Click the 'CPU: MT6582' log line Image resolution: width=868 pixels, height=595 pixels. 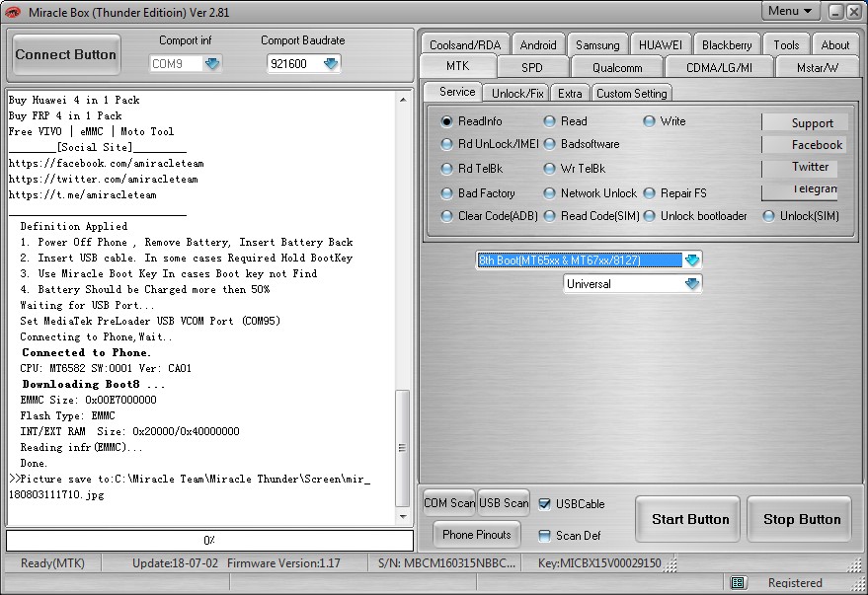pos(106,368)
